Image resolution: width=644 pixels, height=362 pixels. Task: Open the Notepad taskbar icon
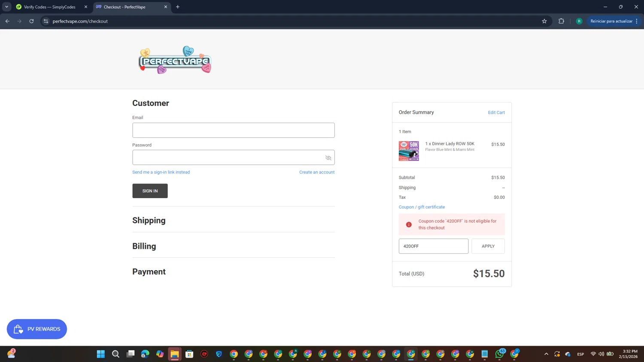click(x=485, y=354)
